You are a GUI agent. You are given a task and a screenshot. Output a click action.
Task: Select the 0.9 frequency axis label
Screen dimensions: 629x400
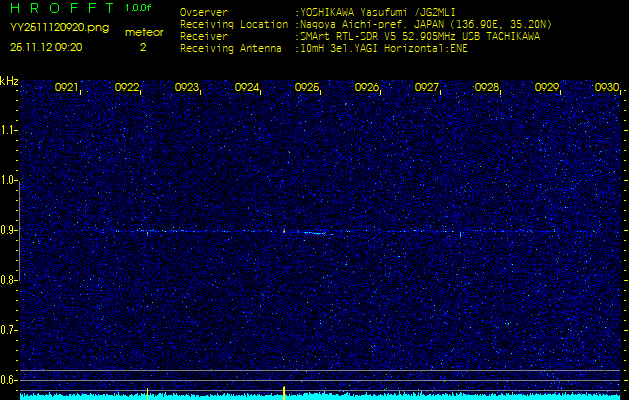coord(9,230)
